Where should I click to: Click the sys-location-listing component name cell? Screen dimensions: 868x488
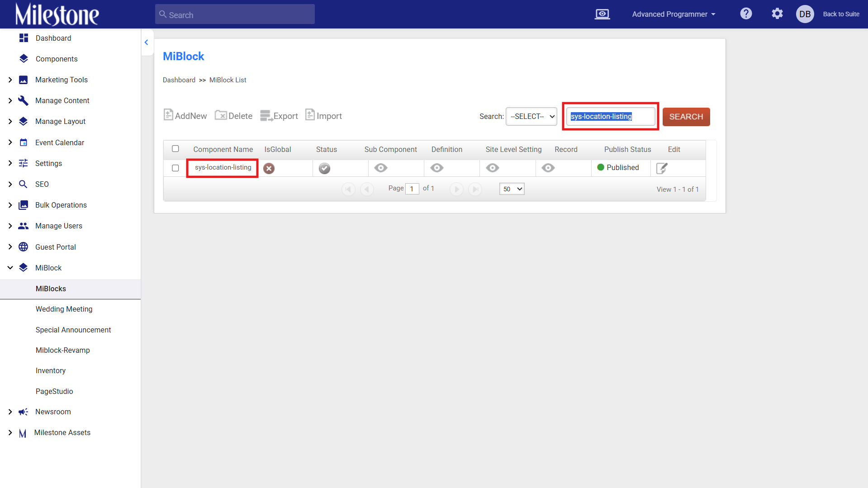[223, 168]
